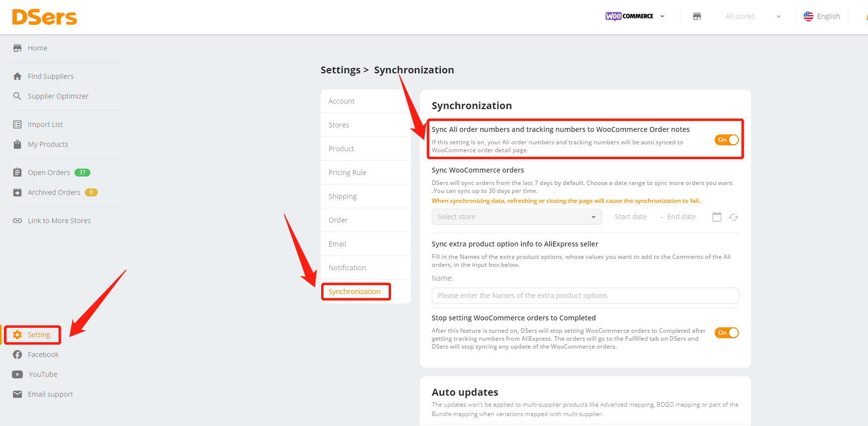Click the Setting gear icon

pyautogui.click(x=17, y=335)
